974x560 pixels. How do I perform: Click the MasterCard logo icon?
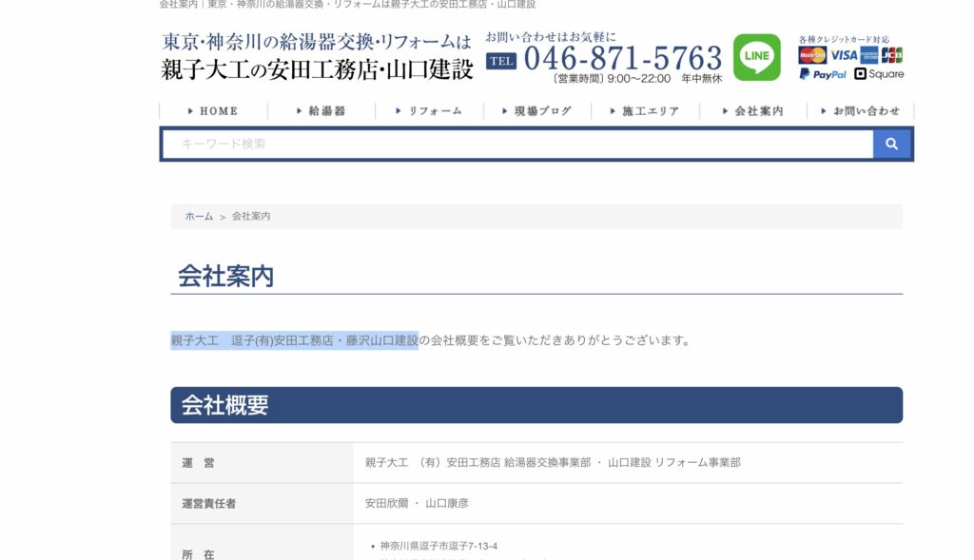811,55
